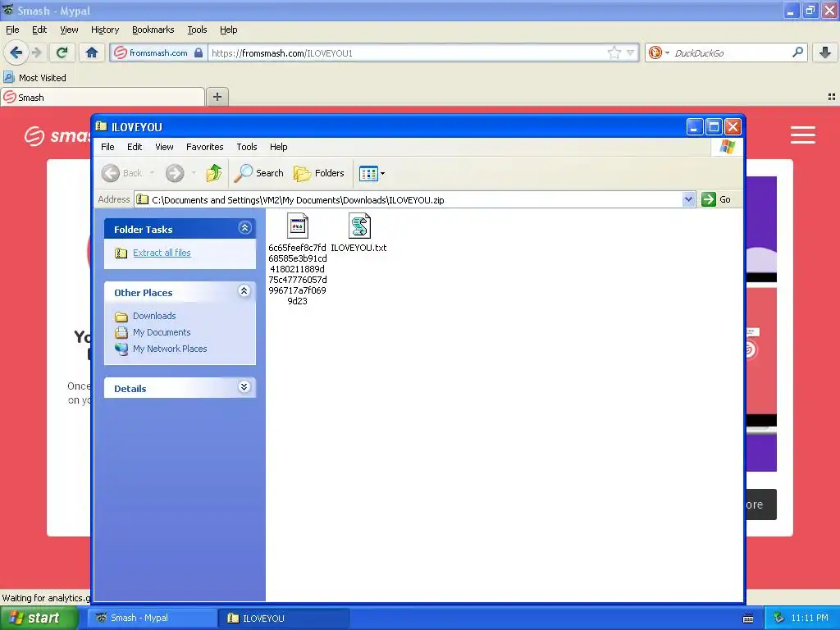Open Explorer Tools menu

[x=246, y=147]
